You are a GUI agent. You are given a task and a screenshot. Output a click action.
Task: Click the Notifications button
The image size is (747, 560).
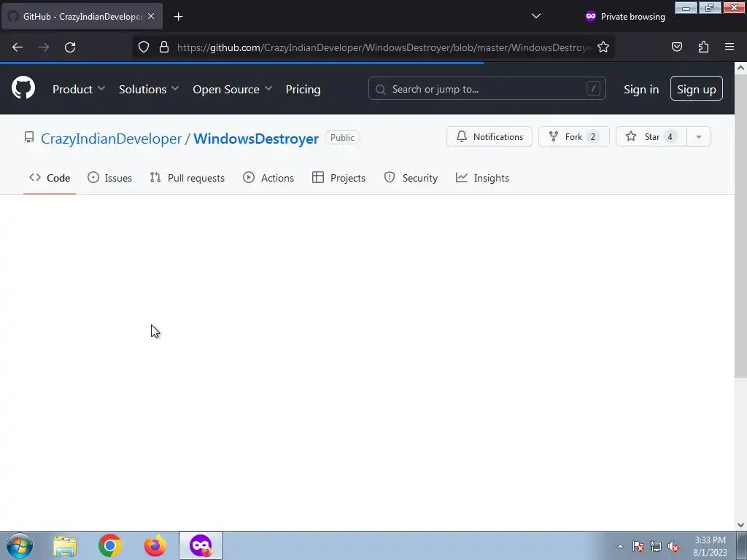pos(489,136)
